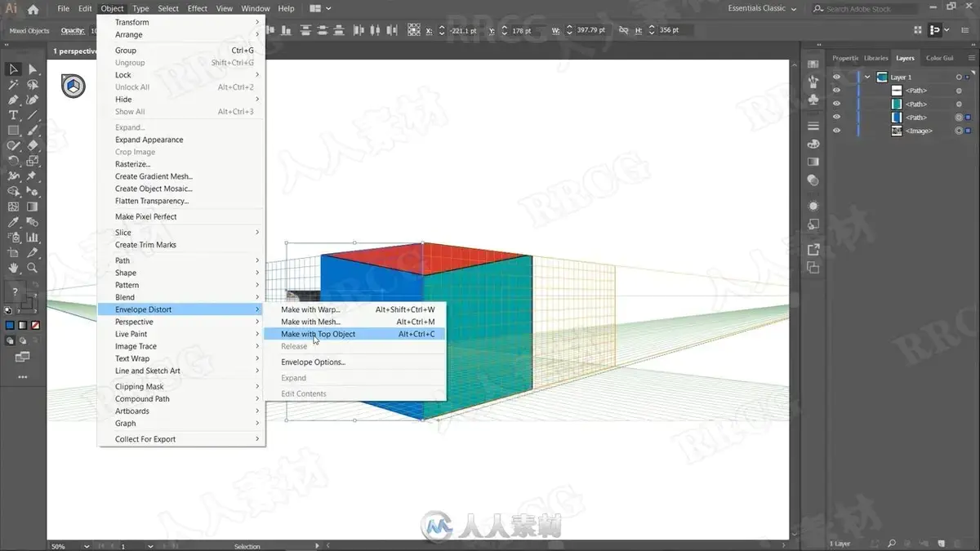Click target circle of the Image sublayer
This screenshot has height=551, width=980.
point(959,131)
